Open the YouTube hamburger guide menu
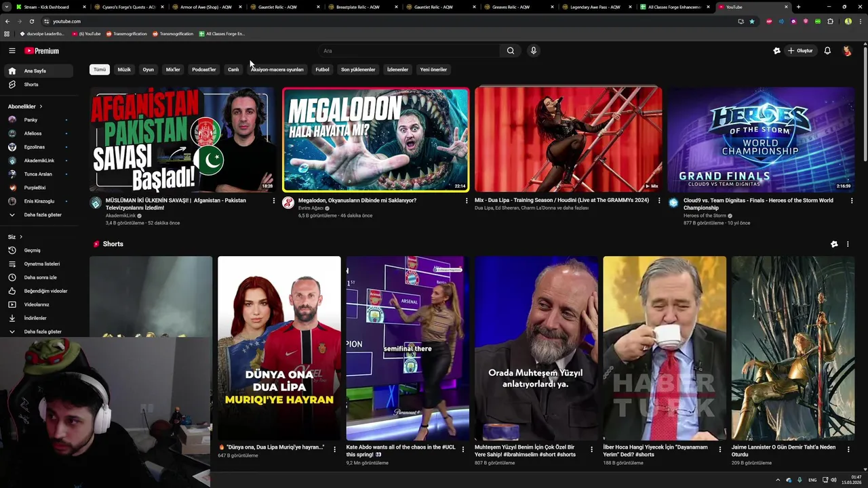This screenshot has height=488, width=868. pos(12,51)
